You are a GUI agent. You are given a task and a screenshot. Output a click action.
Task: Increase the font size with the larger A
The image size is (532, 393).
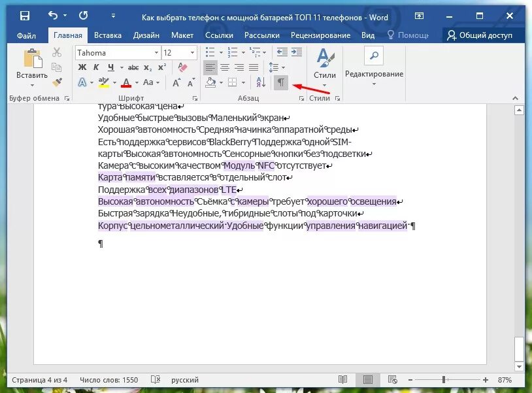pyautogui.click(x=176, y=82)
